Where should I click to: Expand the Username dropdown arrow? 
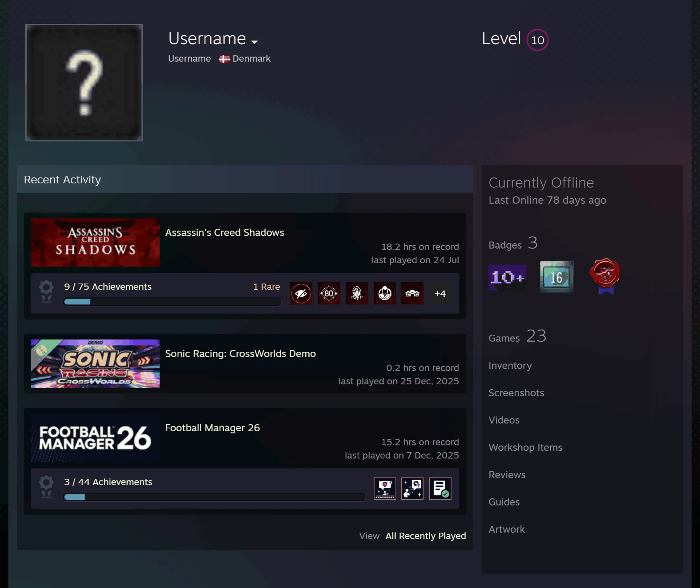(254, 42)
